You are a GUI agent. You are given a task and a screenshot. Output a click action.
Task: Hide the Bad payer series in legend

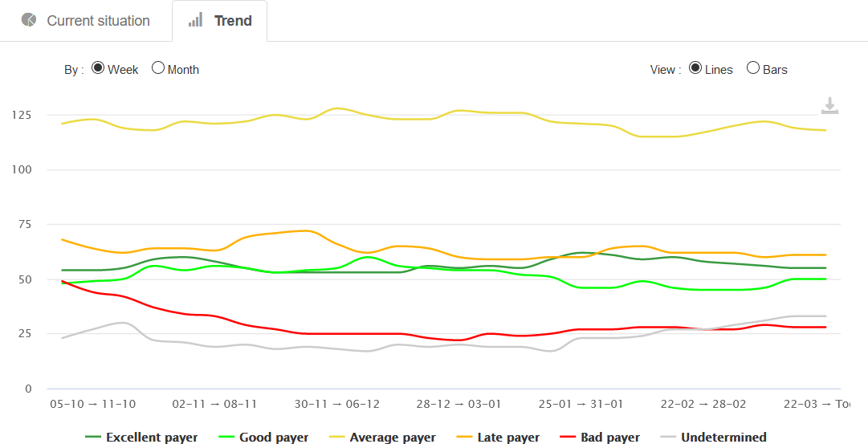click(610, 438)
